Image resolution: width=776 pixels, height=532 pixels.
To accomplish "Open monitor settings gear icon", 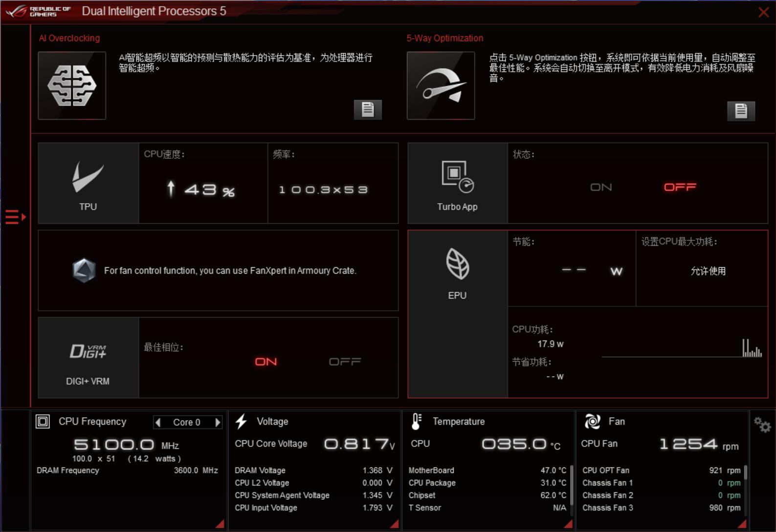I will 762,425.
